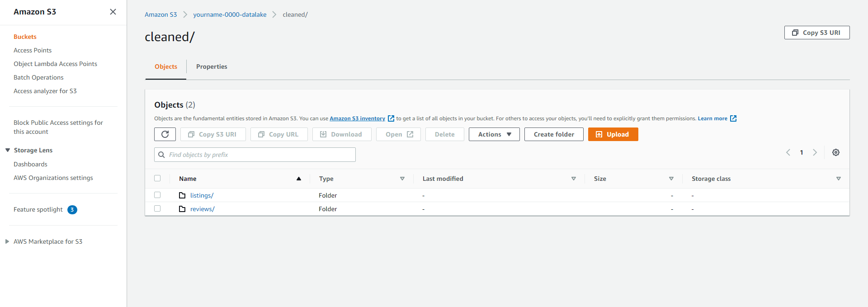This screenshot has height=307, width=868.
Task: Open Storage Lens Dashboards
Action: 30,164
